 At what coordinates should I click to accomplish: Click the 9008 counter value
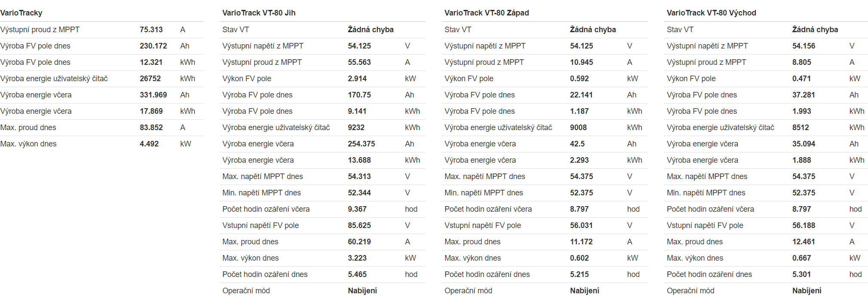[578, 128]
